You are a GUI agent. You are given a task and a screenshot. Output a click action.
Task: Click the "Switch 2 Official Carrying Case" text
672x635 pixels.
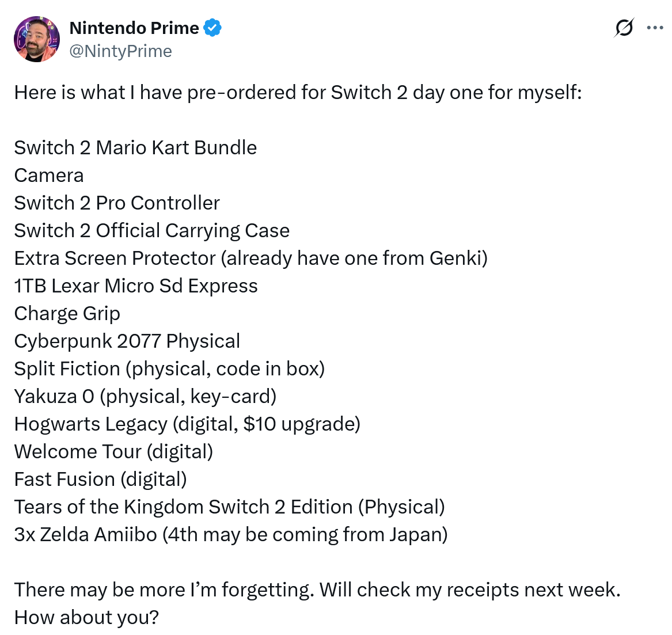click(x=151, y=230)
